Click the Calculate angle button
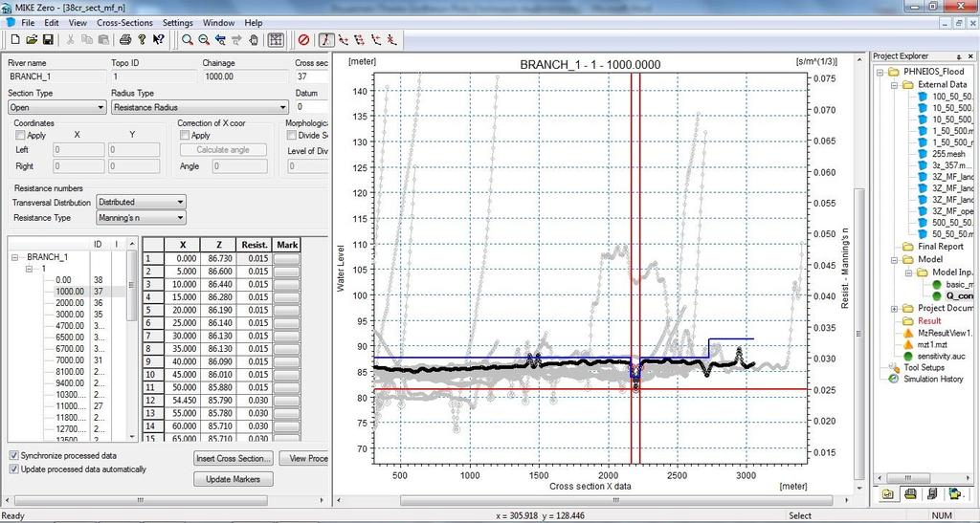980x523 pixels. coord(223,150)
